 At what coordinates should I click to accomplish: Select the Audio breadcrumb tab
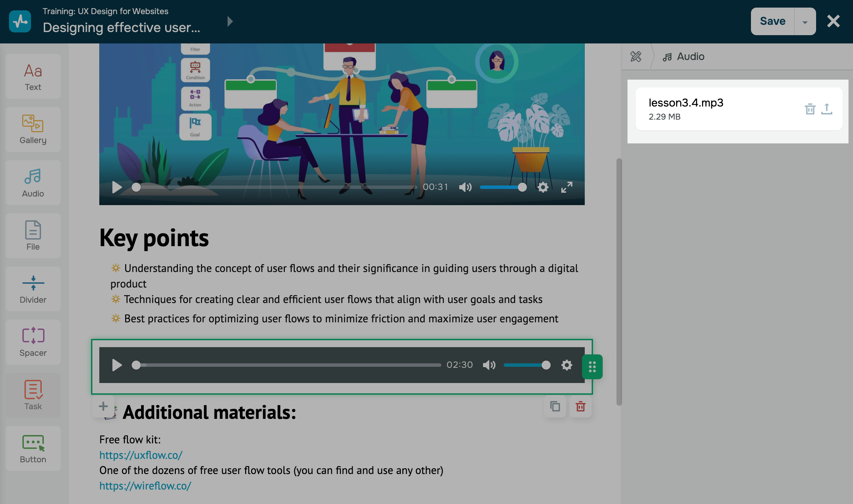684,57
